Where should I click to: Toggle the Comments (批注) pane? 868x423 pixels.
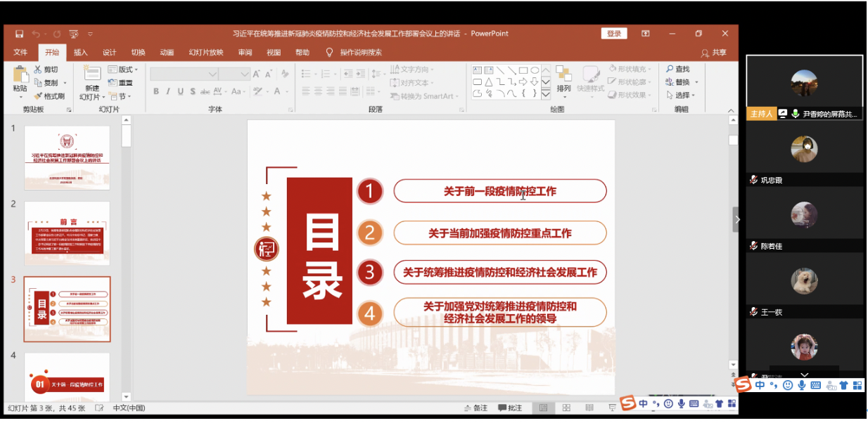pos(510,408)
